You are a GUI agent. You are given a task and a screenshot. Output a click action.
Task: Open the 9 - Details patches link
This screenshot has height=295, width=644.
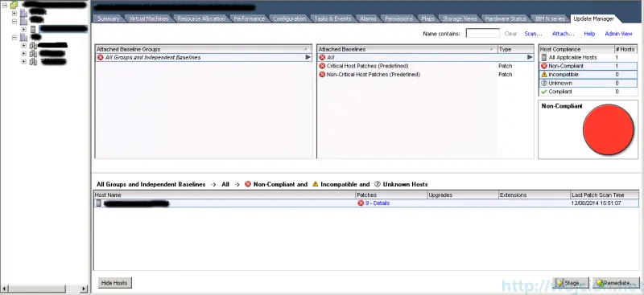click(378, 203)
